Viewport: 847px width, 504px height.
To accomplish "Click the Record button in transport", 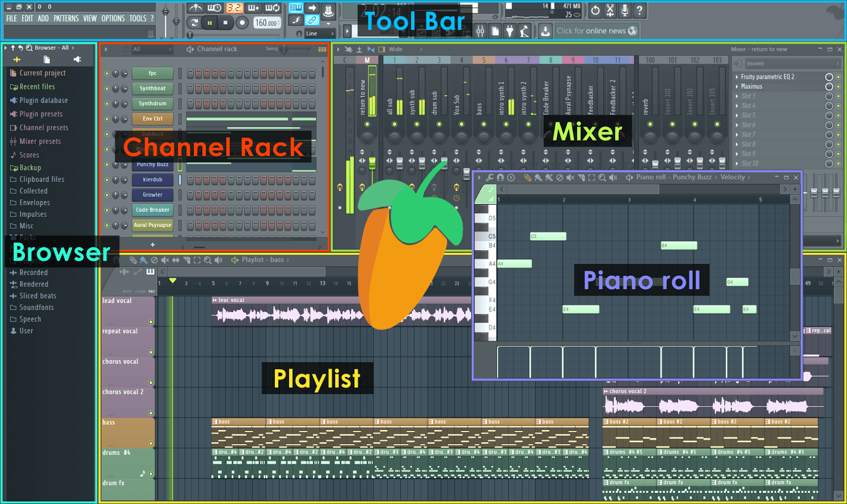I will pyautogui.click(x=242, y=23).
